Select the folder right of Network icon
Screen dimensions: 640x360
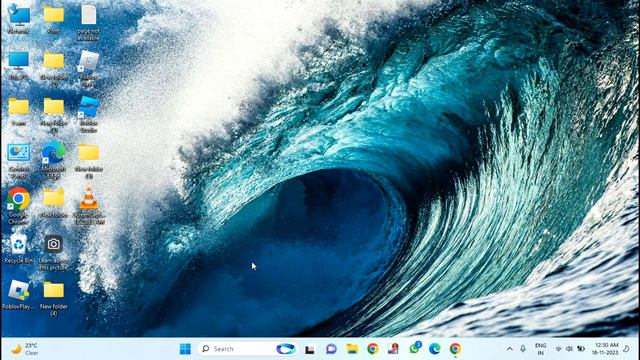53,18
